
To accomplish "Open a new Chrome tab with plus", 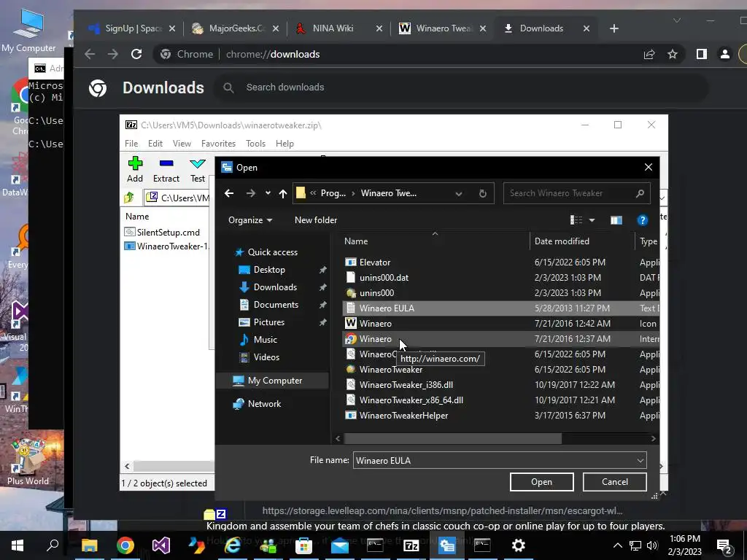I will 614,28.
